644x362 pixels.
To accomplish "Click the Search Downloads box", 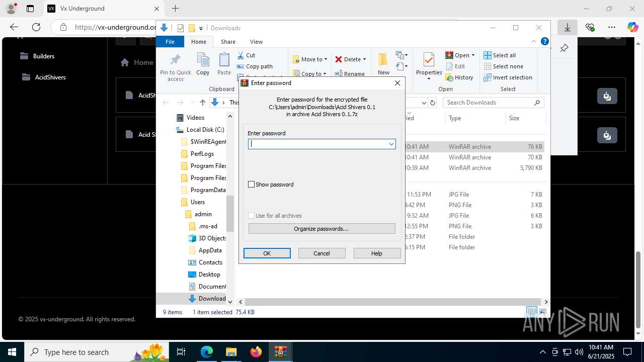I will [x=493, y=103].
